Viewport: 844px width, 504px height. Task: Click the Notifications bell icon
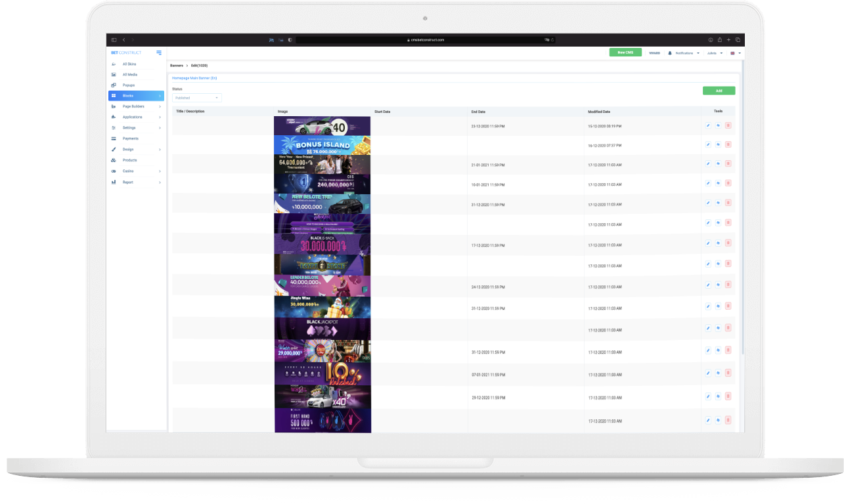[x=670, y=52]
